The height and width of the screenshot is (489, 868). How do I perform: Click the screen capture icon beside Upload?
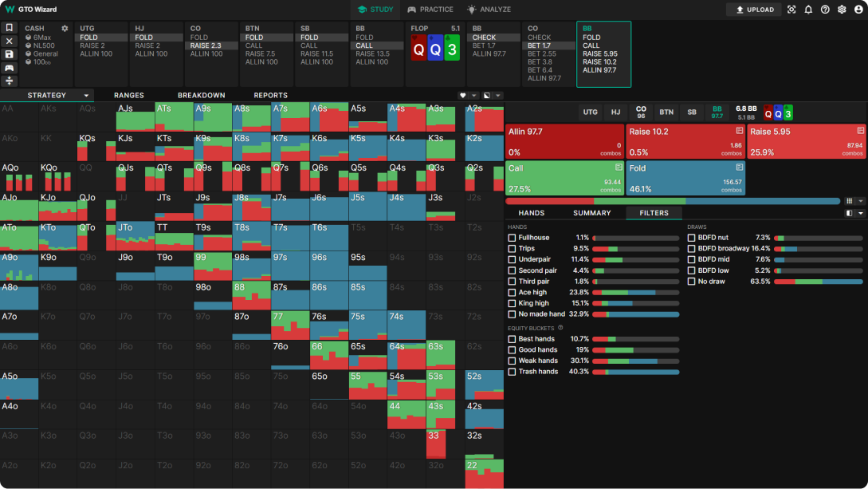pos(791,10)
